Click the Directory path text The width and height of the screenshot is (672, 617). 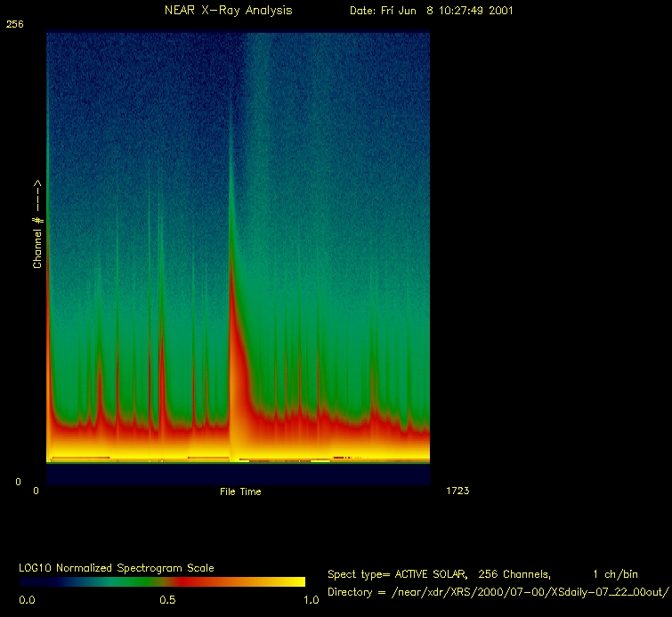(x=498, y=592)
